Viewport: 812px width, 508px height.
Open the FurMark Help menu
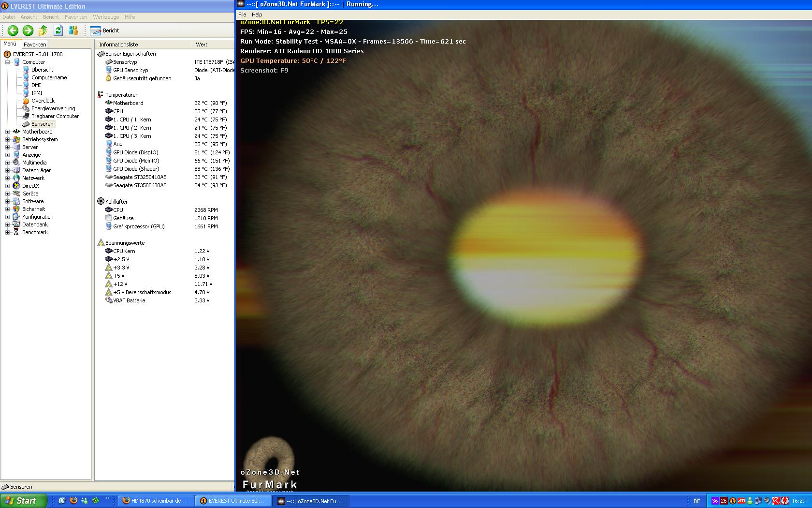tap(257, 15)
